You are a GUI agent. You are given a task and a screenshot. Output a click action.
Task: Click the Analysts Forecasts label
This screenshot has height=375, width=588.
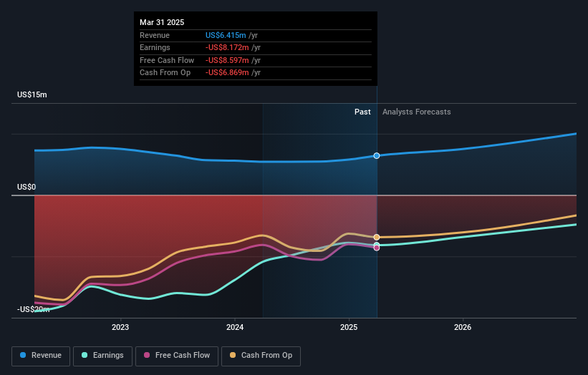coord(417,112)
